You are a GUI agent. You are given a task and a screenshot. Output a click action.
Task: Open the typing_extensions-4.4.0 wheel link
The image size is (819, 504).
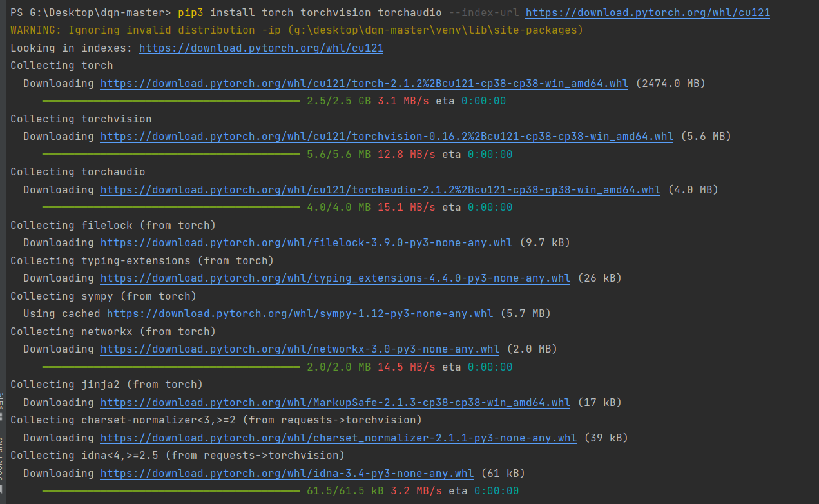[x=335, y=278]
